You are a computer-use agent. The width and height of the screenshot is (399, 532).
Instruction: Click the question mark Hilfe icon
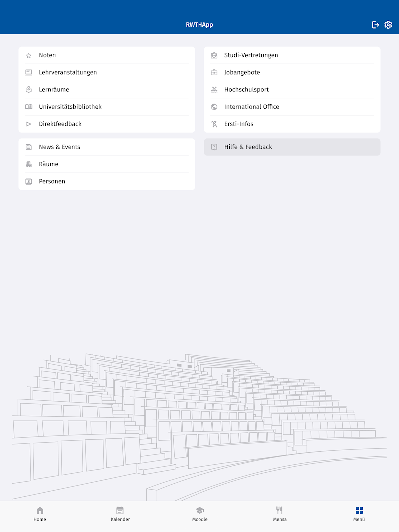(x=214, y=147)
